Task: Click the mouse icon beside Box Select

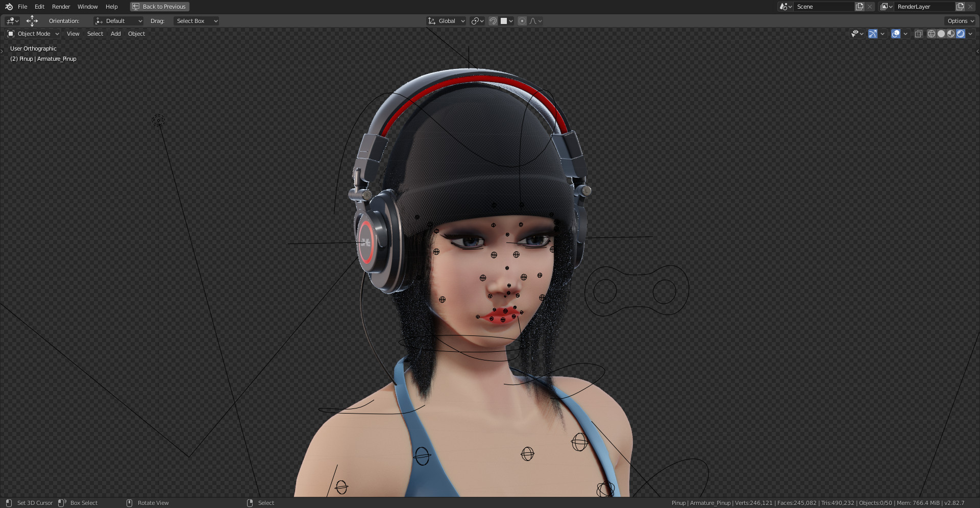Action: point(62,503)
